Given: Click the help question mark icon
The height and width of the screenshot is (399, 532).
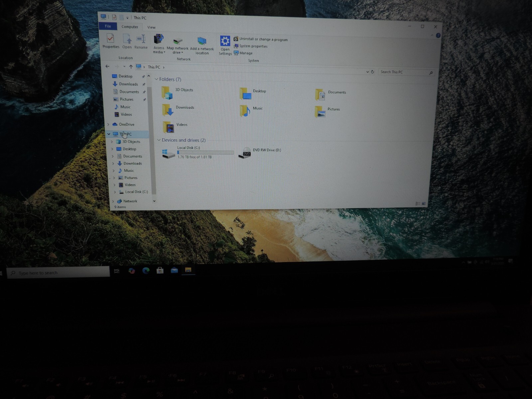Looking at the screenshot, I should tap(438, 35).
